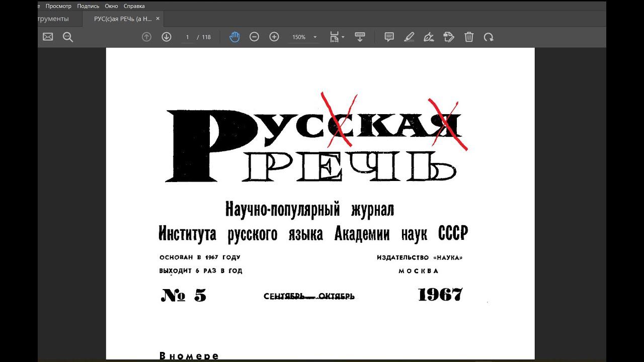
Task: Open the Окно menu
Action: click(x=111, y=6)
